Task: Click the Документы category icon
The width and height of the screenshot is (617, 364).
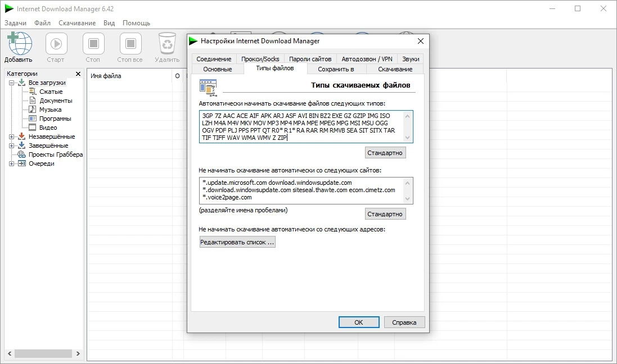Action: coord(33,101)
